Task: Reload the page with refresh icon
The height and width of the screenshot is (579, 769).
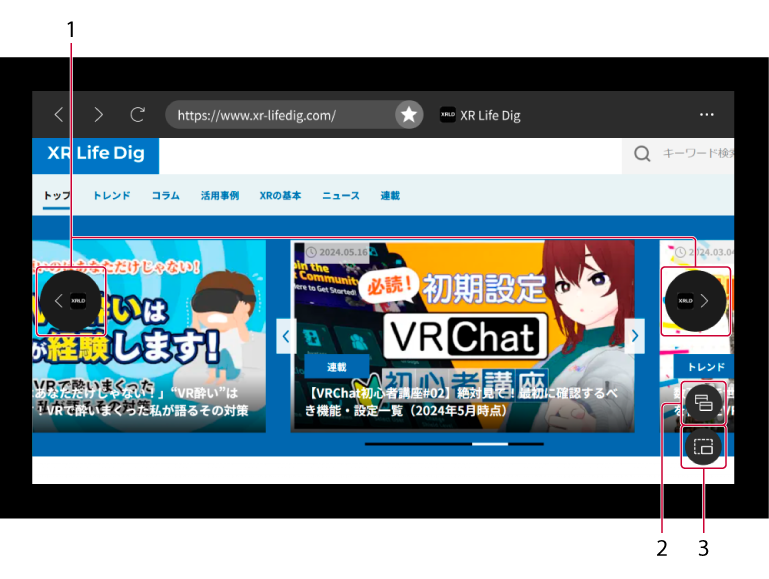Action: (137, 115)
